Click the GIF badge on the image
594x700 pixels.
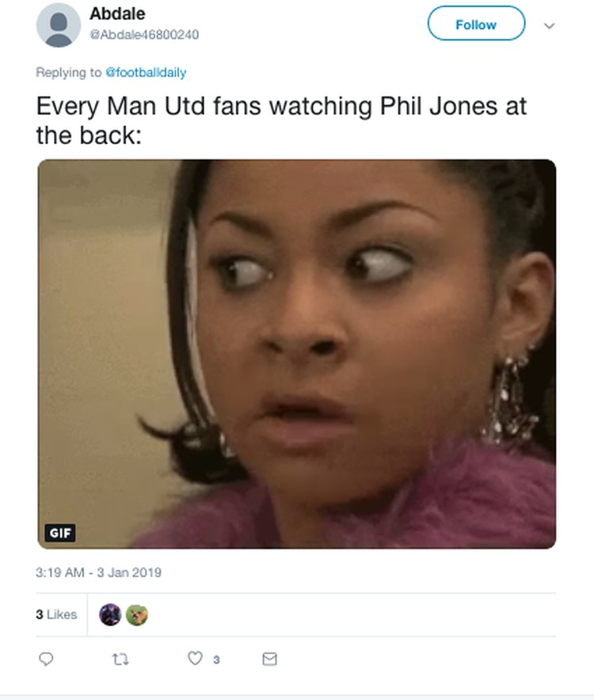coord(60,533)
